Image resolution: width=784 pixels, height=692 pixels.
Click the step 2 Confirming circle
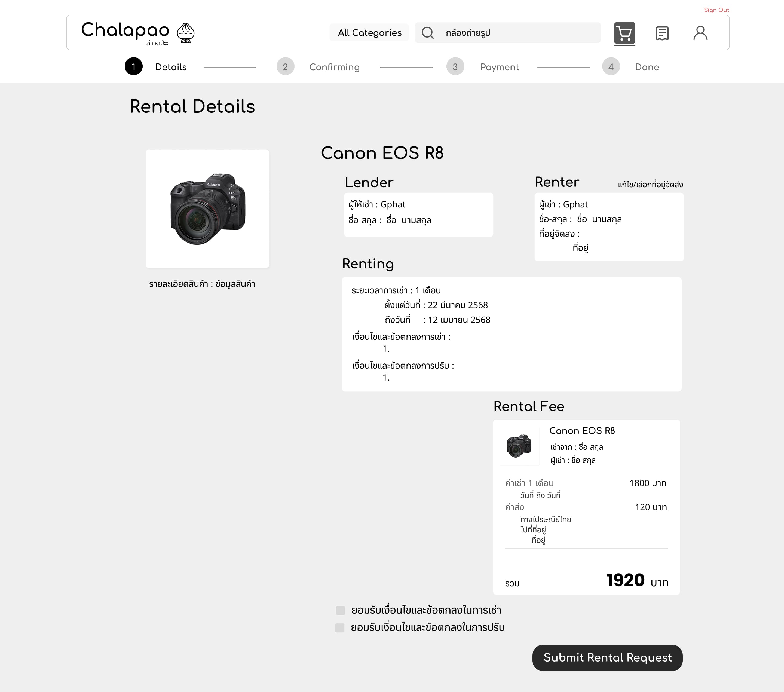point(285,67)
